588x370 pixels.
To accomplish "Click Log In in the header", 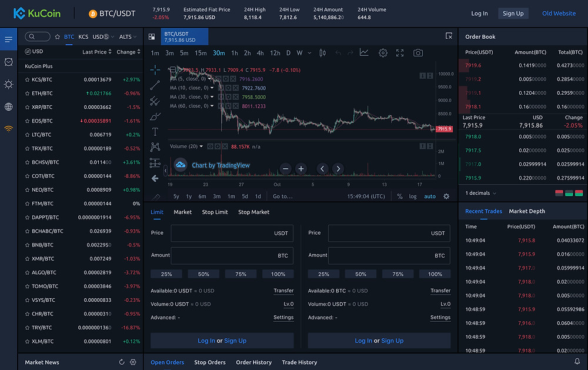I will (479, 14).
